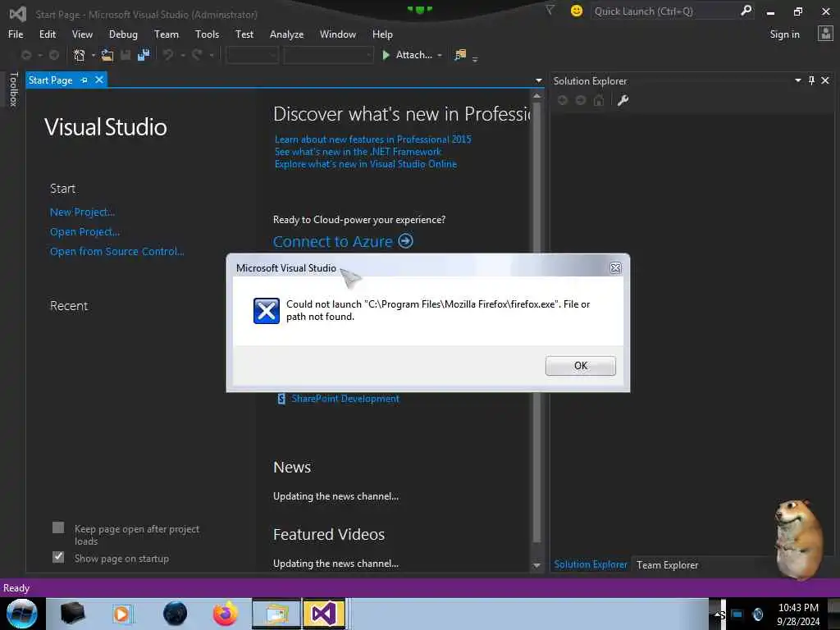Pin the Solution Explorer panel

(811, 80)
